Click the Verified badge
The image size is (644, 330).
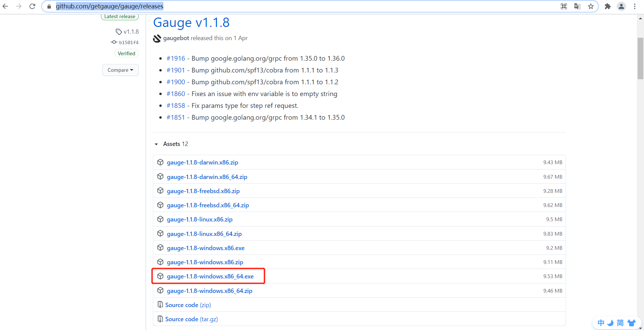126,54
